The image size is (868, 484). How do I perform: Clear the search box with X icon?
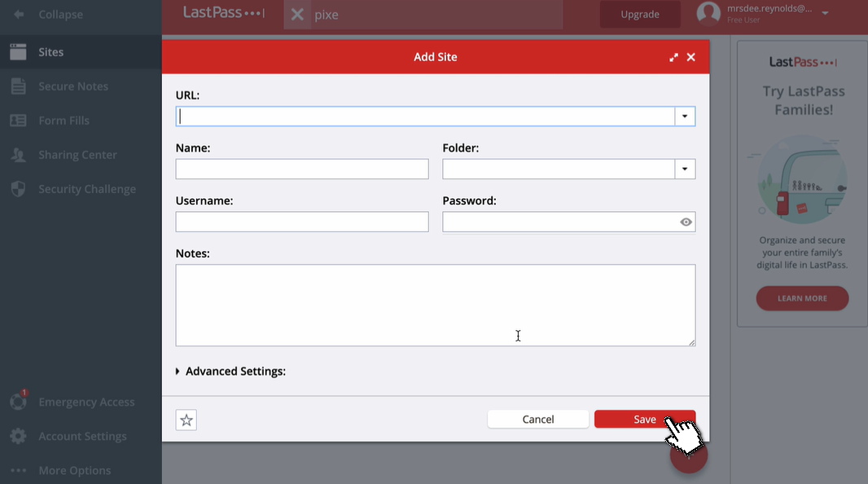(x=297, y=15)
